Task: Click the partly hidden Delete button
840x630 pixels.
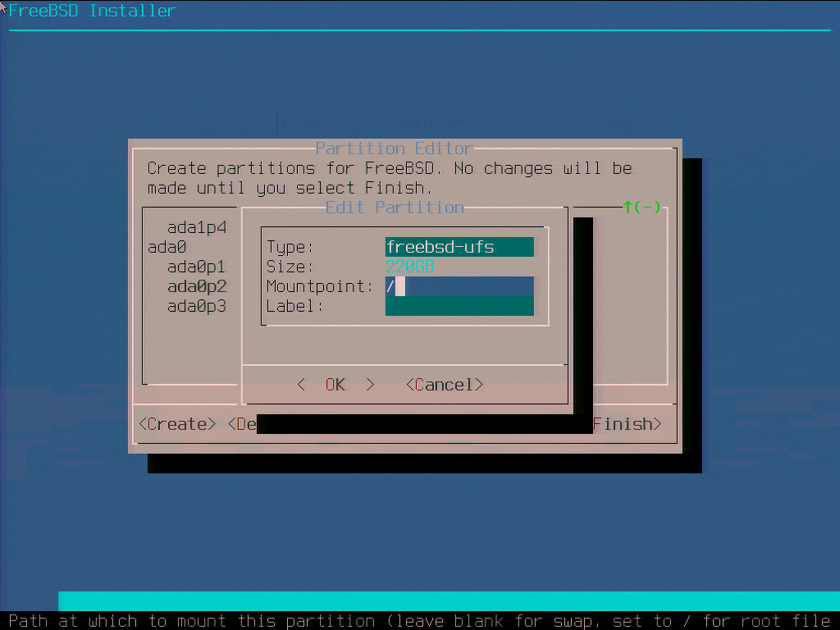Action: [242, 424]
